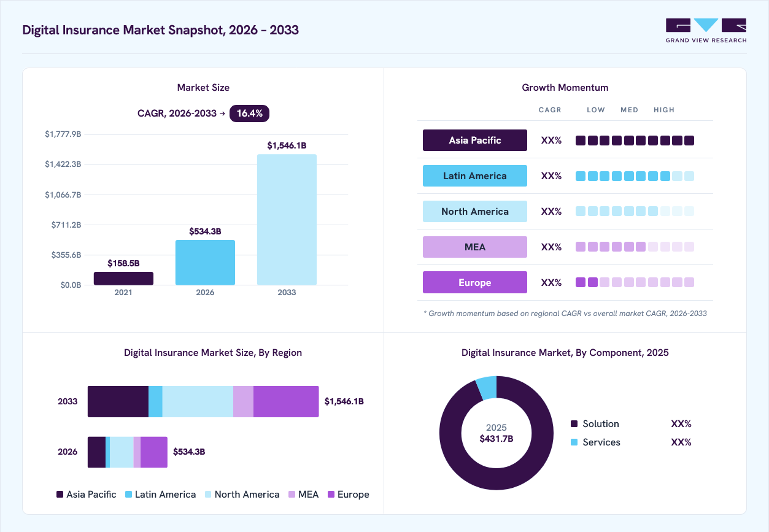
Task: Click the Grand View Research logo
Action: tap(706, 31)
